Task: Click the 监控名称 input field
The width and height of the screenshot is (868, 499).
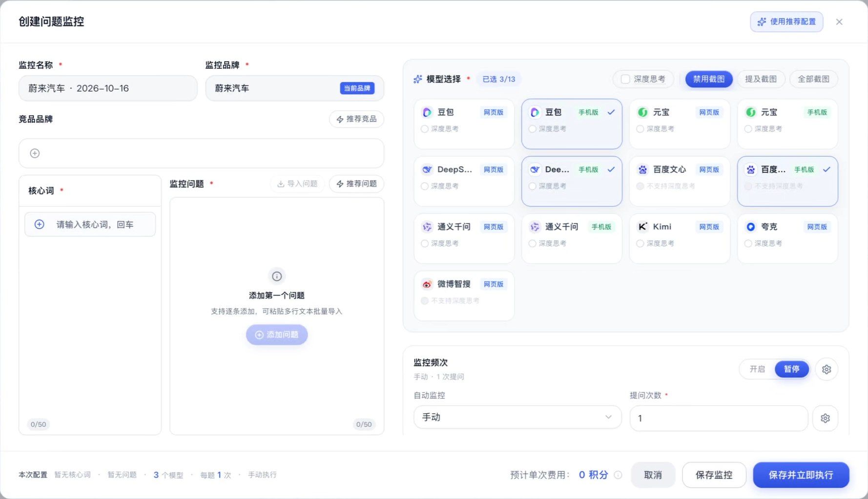Action: pos(108,88)
